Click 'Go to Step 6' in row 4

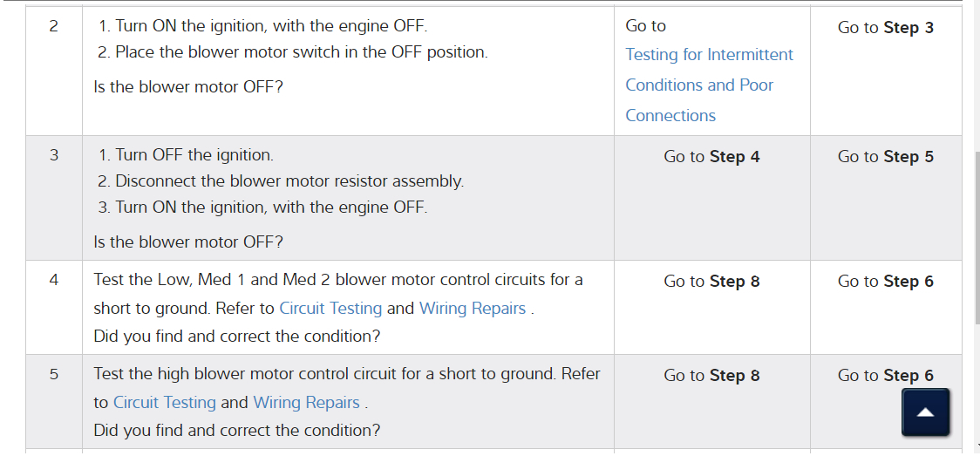pyautogui.click(x=885, y=282)
